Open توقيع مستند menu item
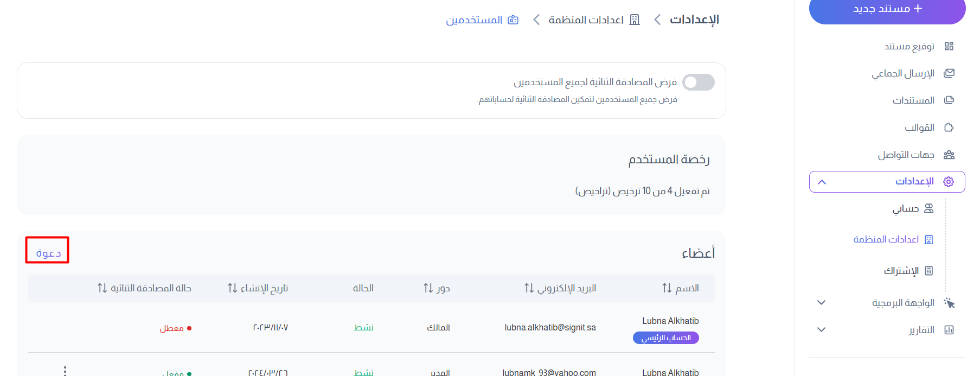 coord(909,46)
